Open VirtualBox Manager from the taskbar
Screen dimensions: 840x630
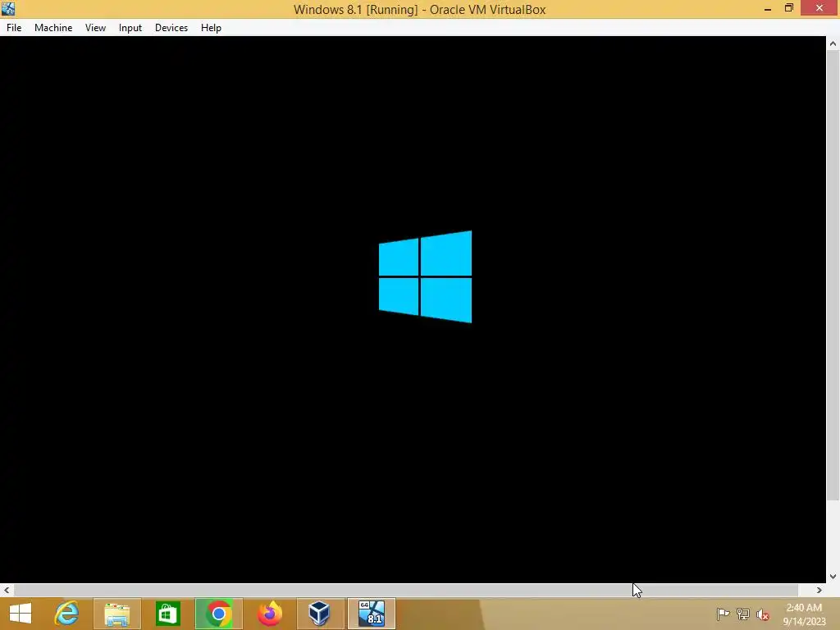(320, 614)
